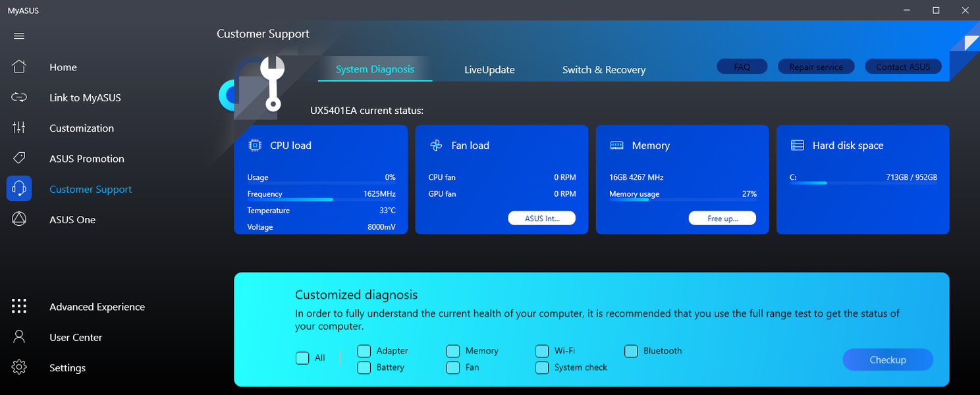Click the 16GB 4267 MHz text
The image size is (980, 395).
click(x=636, y=177)
